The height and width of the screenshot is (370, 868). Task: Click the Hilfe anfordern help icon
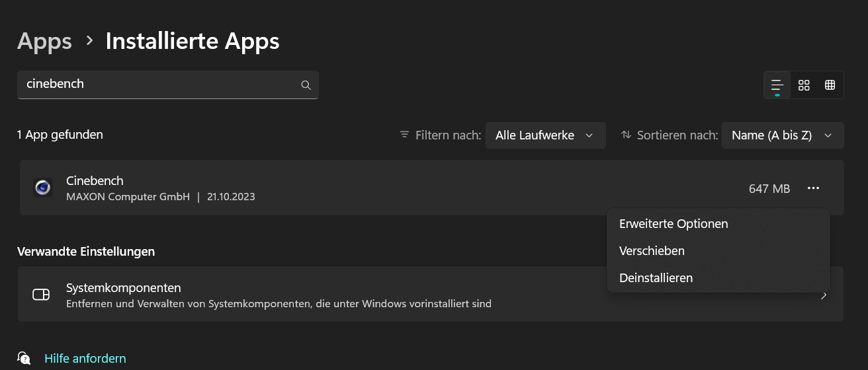(24, 358)
